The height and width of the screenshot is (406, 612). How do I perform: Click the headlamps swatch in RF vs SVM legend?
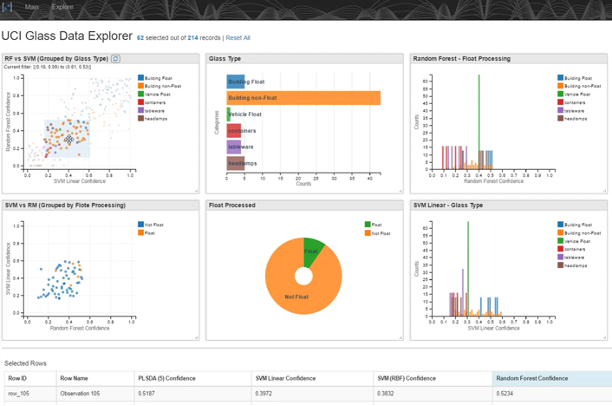(141, 118)
